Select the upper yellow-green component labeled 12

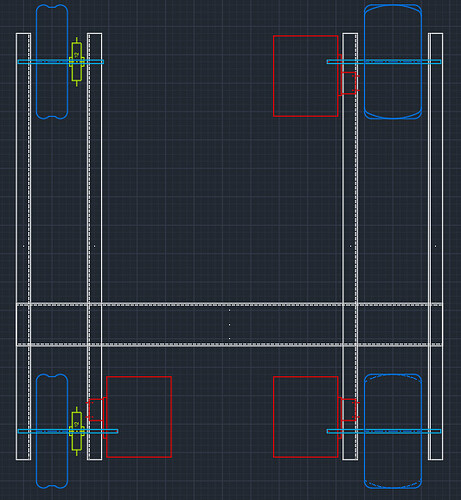[77, 62]
